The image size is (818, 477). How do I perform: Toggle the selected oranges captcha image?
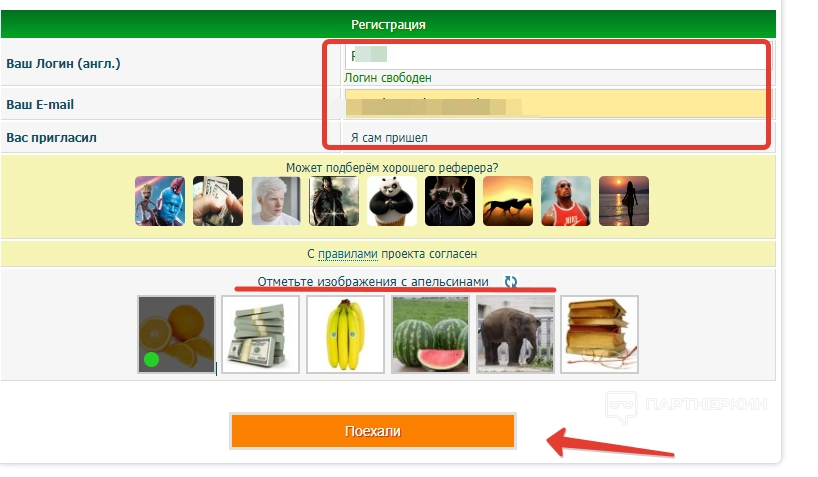(176, 335)
